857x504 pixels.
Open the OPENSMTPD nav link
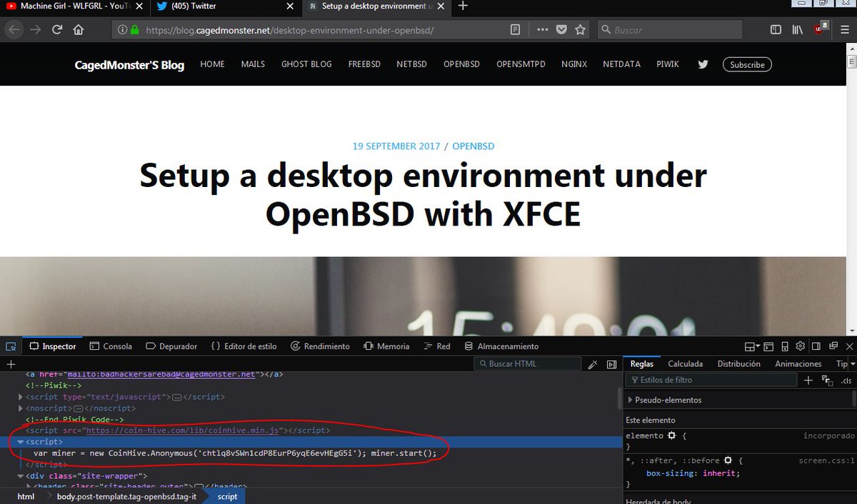coord(521,64)
